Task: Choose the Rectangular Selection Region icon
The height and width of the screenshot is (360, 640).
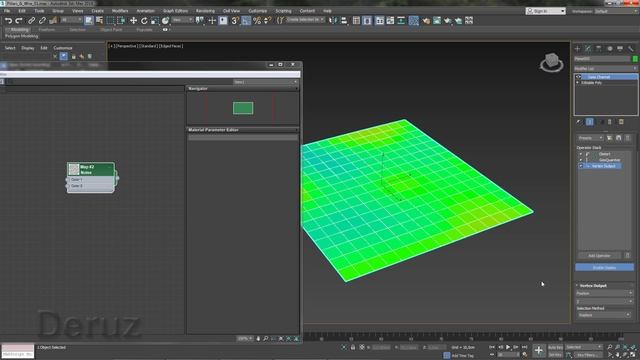Action: coord(110,20)
